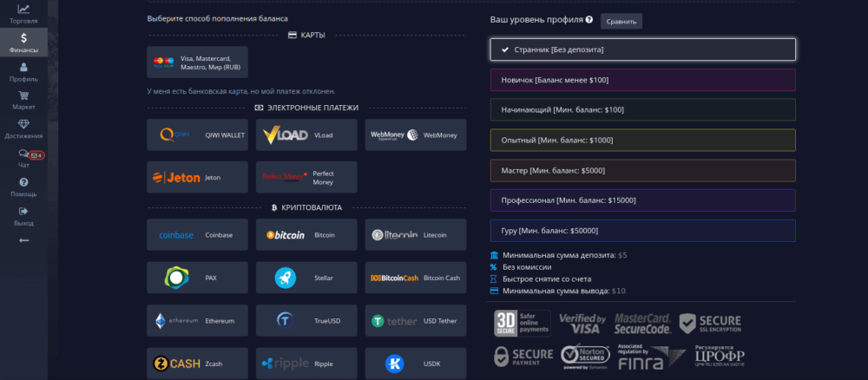Select the Wanderer no-deposit level

pyautogui.click(x=642, y=49)
